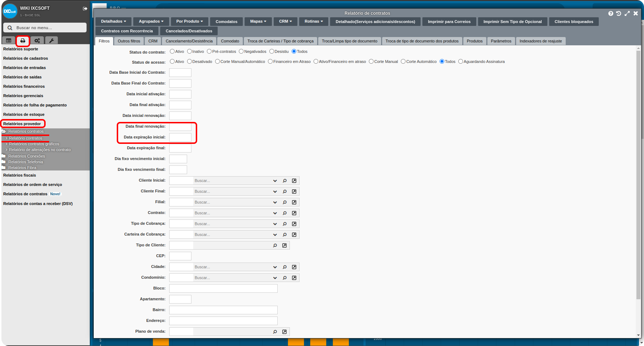Search Plano de venda with magnifier icon
The height and width of the screenshot is (346, 644).
click(275, 332)
